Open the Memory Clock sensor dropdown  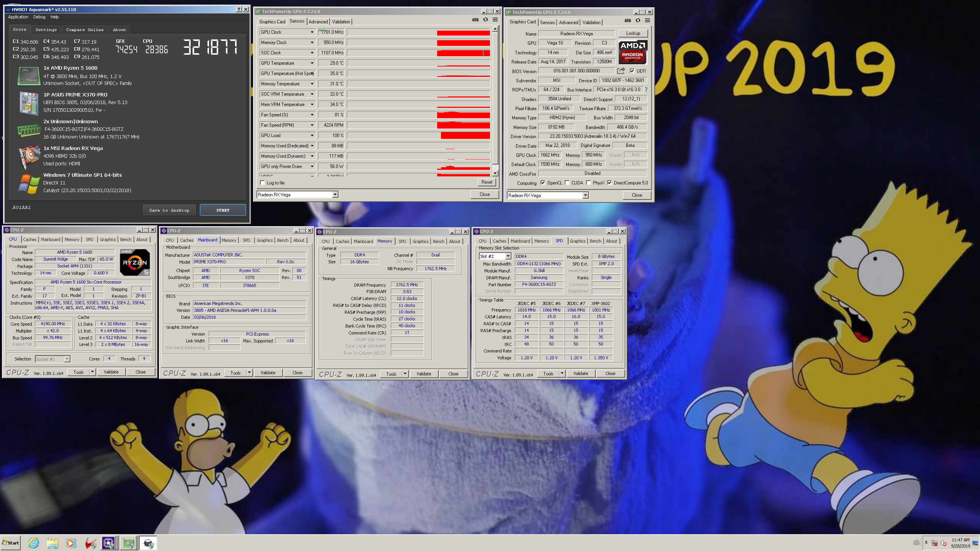(312, 42)
